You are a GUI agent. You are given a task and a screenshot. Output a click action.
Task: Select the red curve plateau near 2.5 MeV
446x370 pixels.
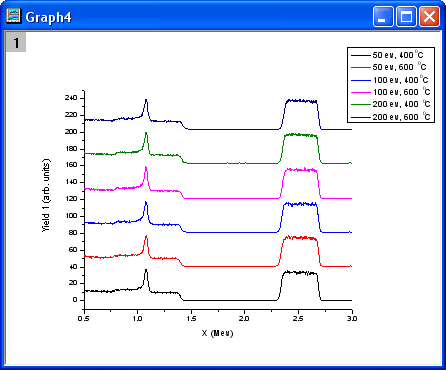click(x=300, y=238)
